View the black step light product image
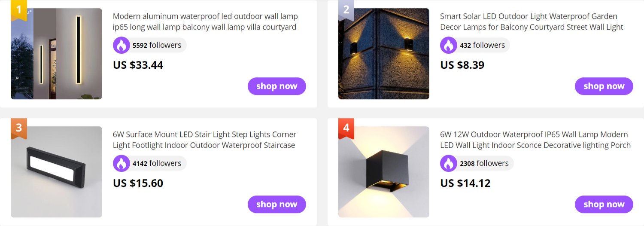The height and width of the screenshot is (226, 644). click(x=56, y=172)
